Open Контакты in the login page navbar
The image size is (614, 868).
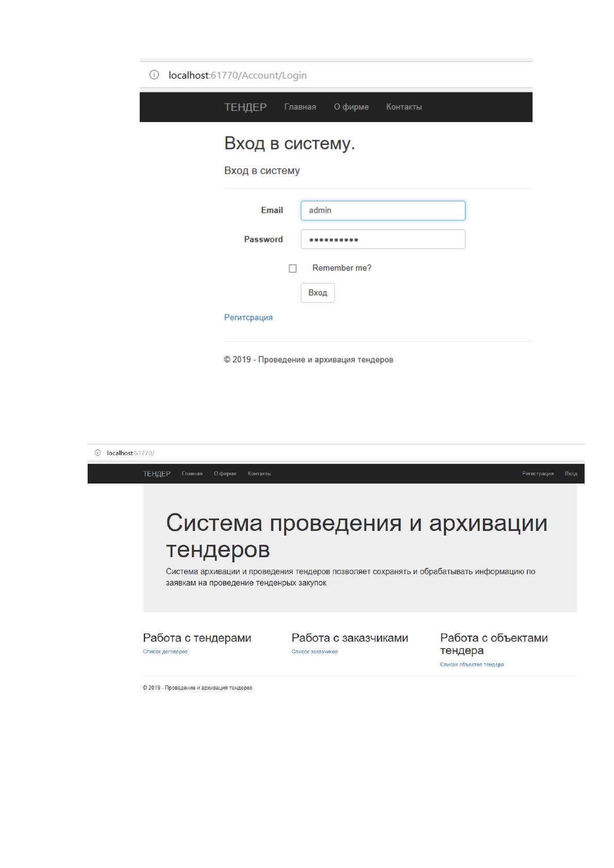[x=404, y=107]
